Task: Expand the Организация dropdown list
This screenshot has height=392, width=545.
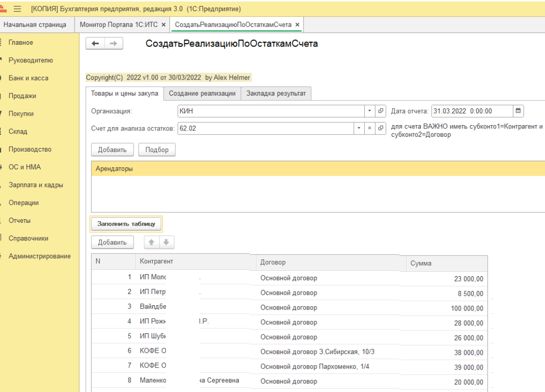Action: (x=370, y=111)
